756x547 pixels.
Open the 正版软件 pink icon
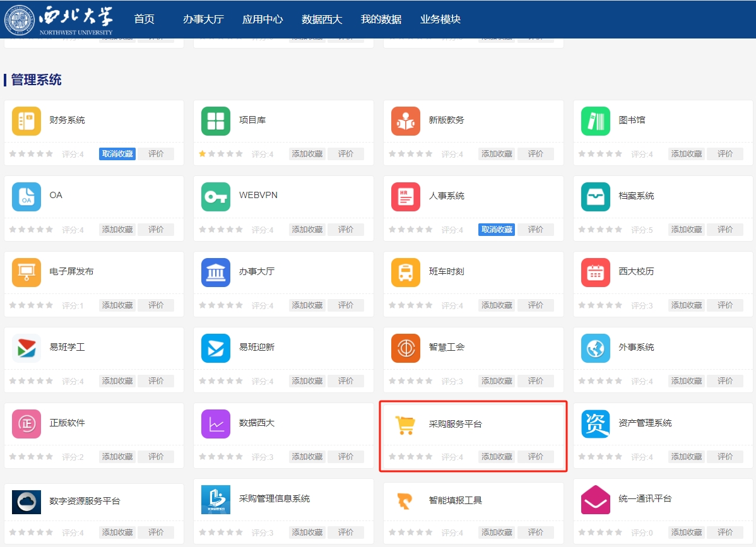(x=26, y=423)
